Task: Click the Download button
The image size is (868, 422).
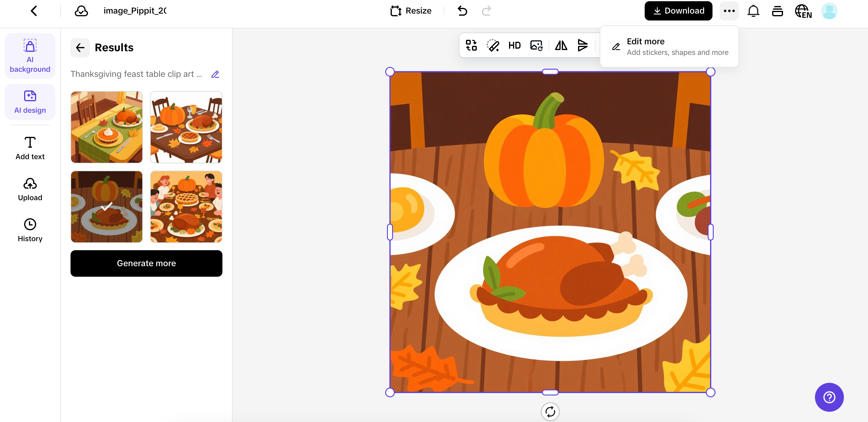Action: coord(678,11)
